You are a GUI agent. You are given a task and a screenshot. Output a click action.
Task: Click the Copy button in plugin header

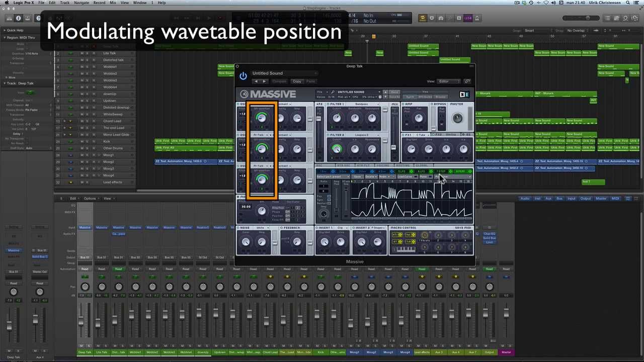tap(297, 81)
